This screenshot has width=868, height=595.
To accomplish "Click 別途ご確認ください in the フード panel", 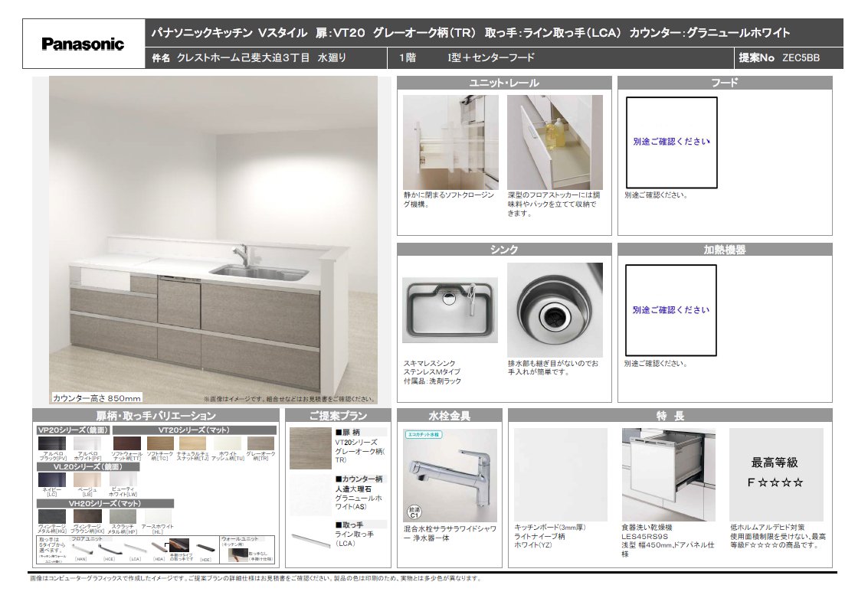I will (x=672, y=142).
